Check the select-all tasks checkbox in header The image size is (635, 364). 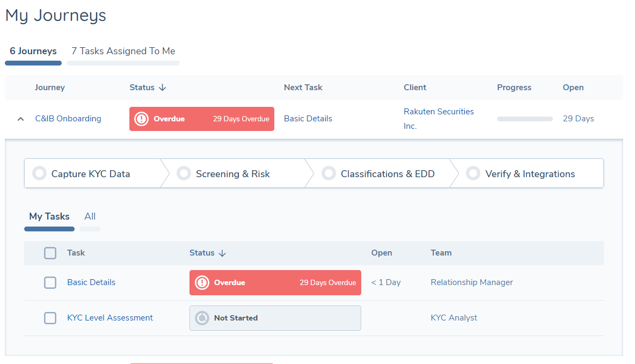pos(50,253)
